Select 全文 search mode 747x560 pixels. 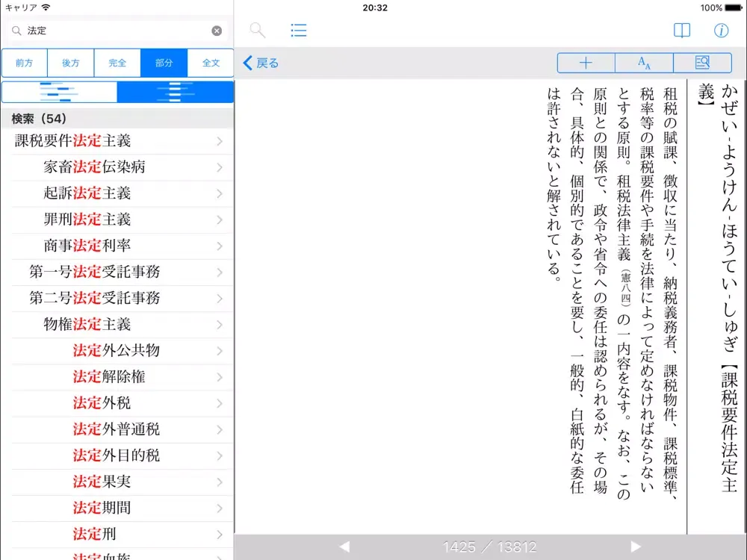click(x=211, y=63)
